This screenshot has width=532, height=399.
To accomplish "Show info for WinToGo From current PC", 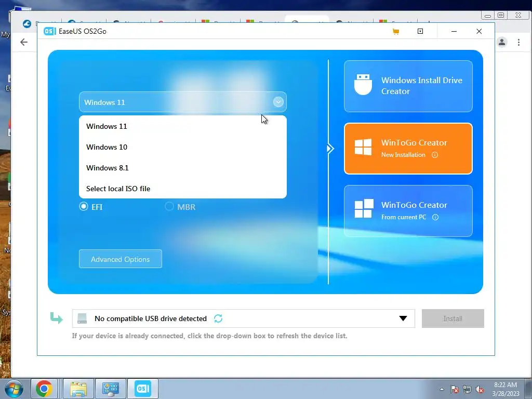I will (435, 217).
